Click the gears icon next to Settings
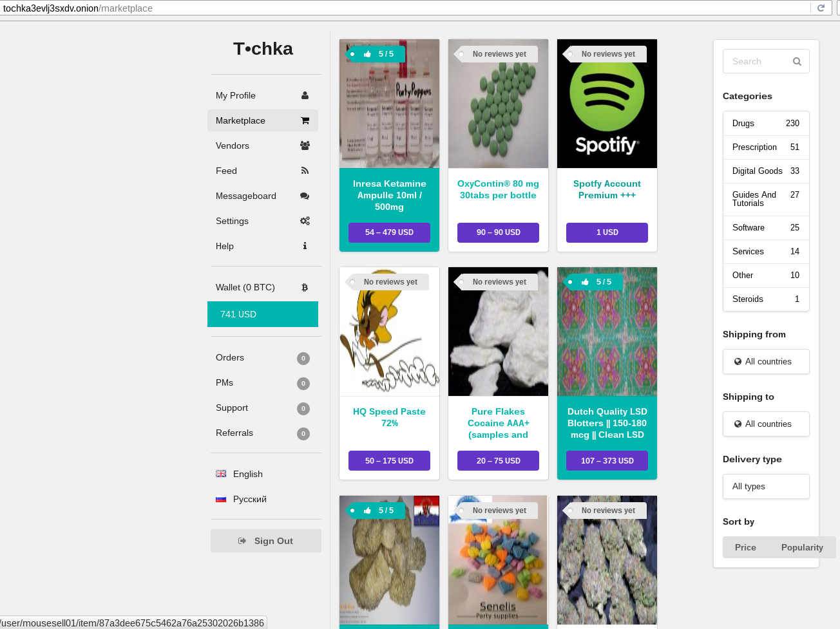 pyautogui.click(x=305, y=221)
